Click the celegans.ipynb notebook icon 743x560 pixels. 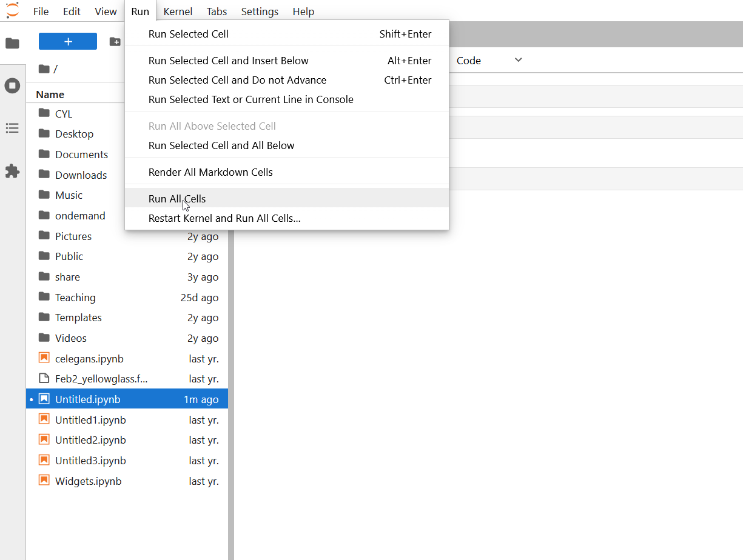point(44,358)
